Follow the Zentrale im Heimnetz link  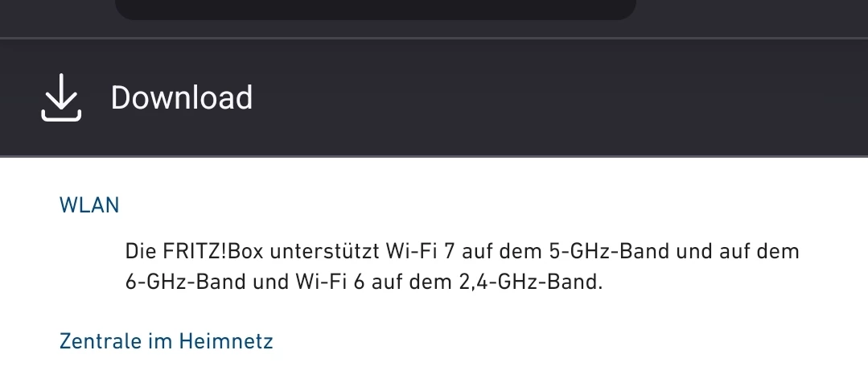(x=167, y=341)
